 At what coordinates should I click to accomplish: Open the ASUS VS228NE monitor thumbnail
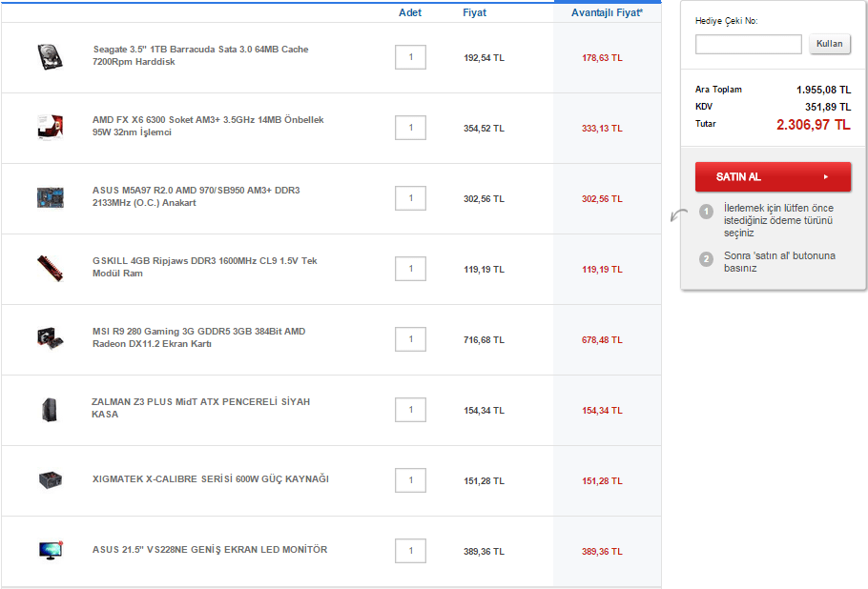51,550
